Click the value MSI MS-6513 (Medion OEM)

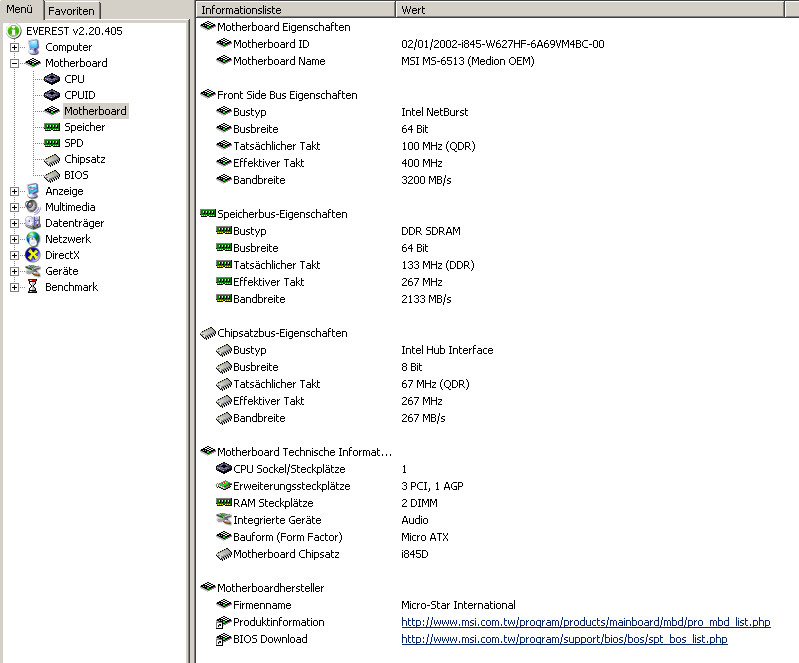coord(467,61)
